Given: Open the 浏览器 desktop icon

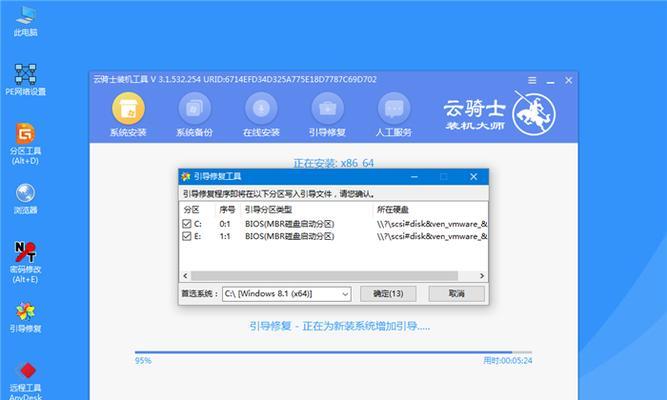Looking at the screenshot, I should click(26, 198).
